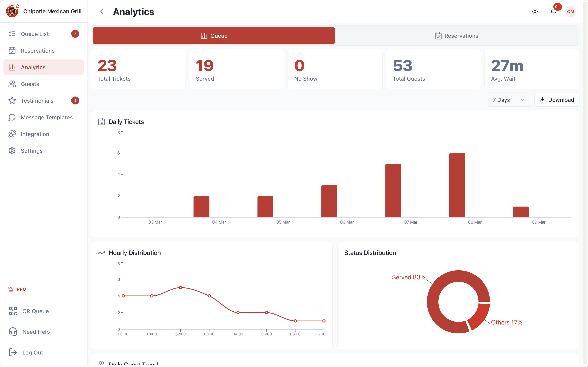The width and height of the screenshot is (588, 367).
Task: Open Message Templates in the sidebar
Action: pyautogui.click(x=47, y=118)
